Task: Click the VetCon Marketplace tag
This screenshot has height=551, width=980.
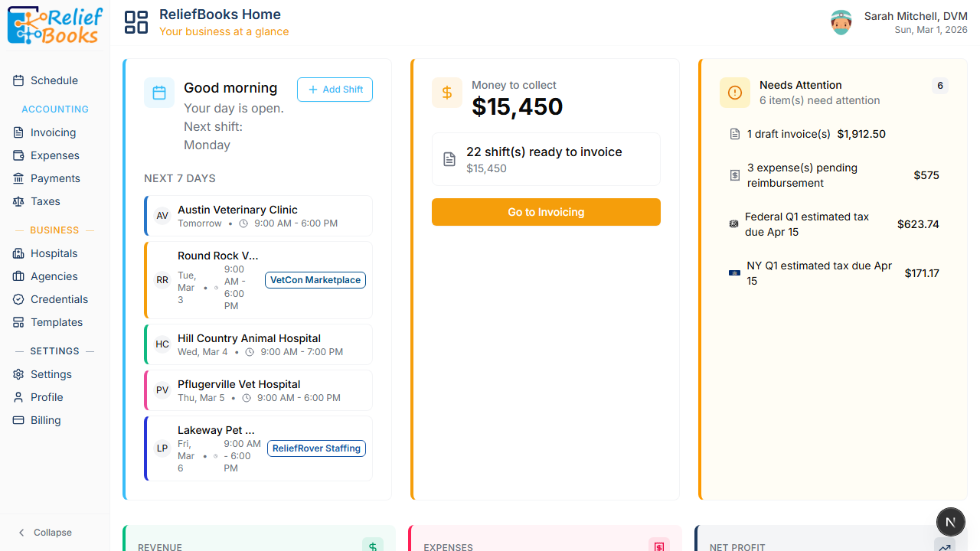Action: (x=315, y=280)
